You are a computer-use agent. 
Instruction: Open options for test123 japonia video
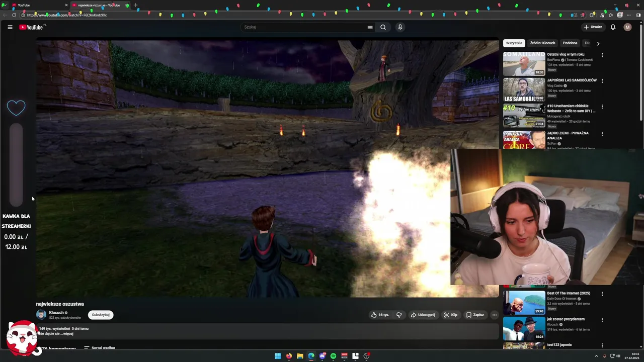click(x=602, y=345)
